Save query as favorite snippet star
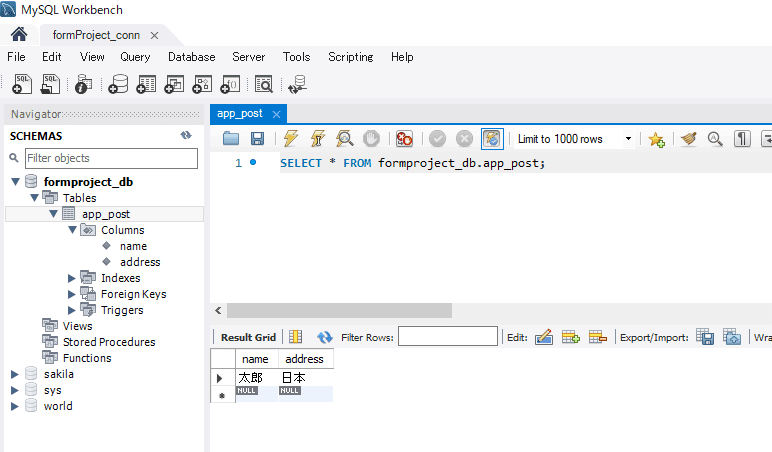Image resolution: width=772 pixels, height=452 pixels. tap(656, 139)
